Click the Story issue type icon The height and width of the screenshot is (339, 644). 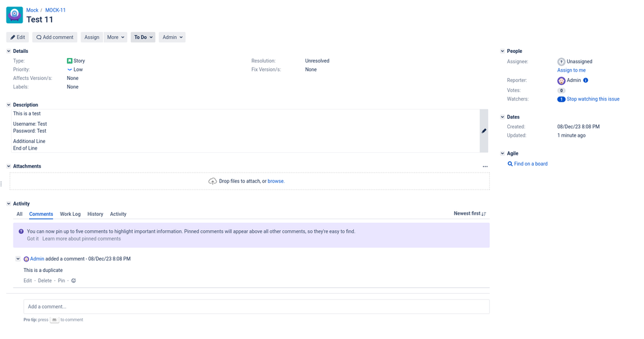70,61
